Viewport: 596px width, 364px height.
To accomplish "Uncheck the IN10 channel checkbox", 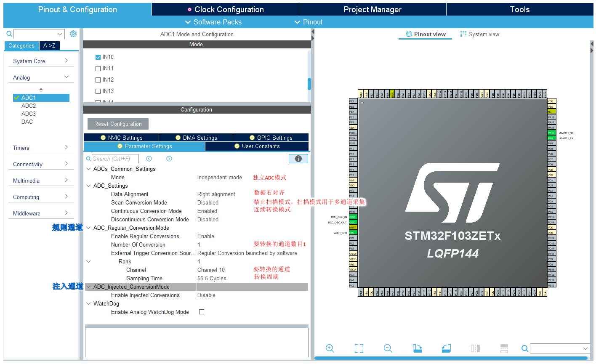I will (98, 57).
